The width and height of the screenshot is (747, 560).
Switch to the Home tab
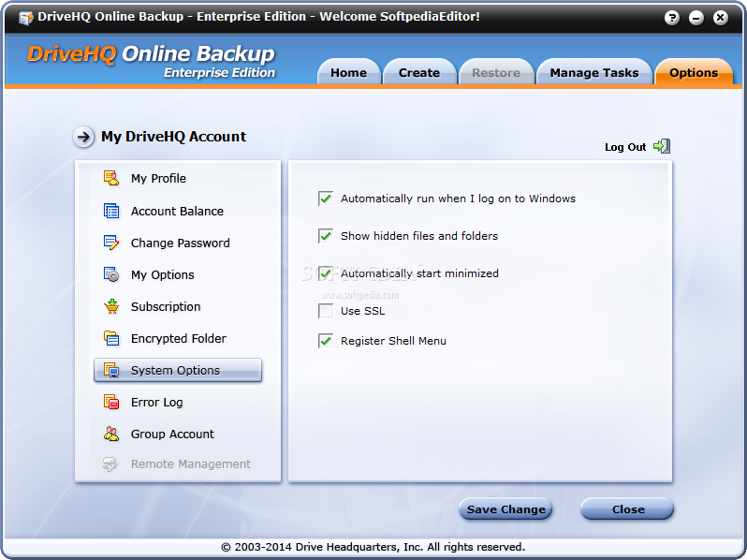(x=349, y=72)
